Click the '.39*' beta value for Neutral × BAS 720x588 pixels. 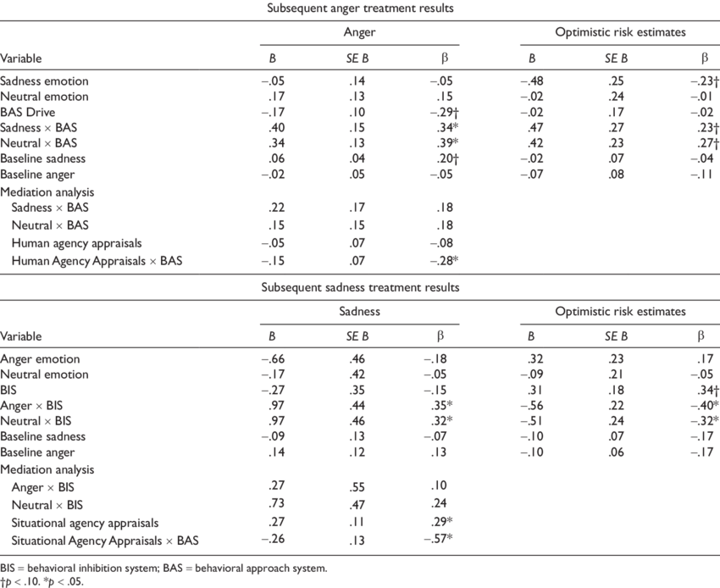tap(448, 143)
